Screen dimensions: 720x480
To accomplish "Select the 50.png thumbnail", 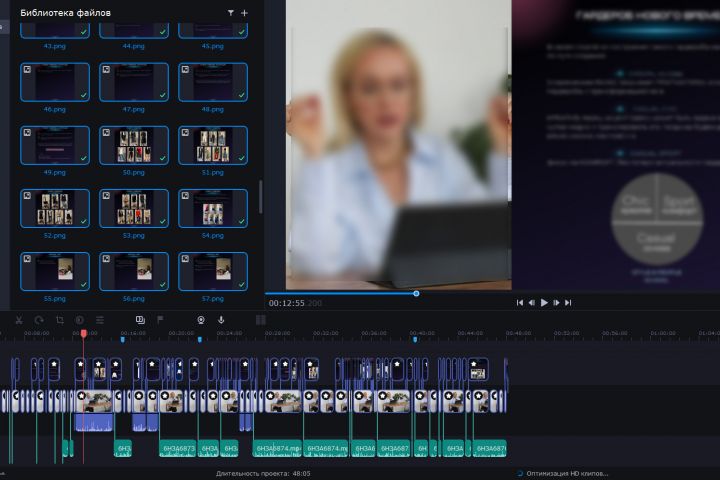I will (x=134, y=145).
